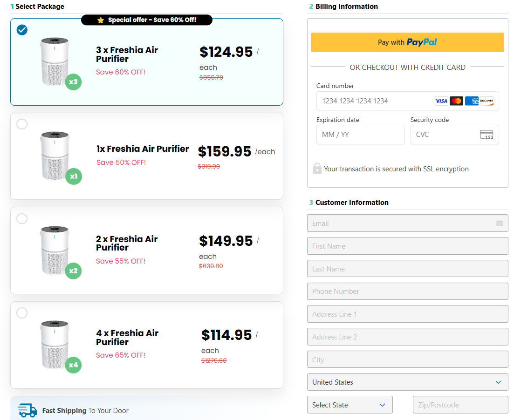Expand the Select State dropdown
The height and width of the screenshot is (420, 514).
[350, 405]
